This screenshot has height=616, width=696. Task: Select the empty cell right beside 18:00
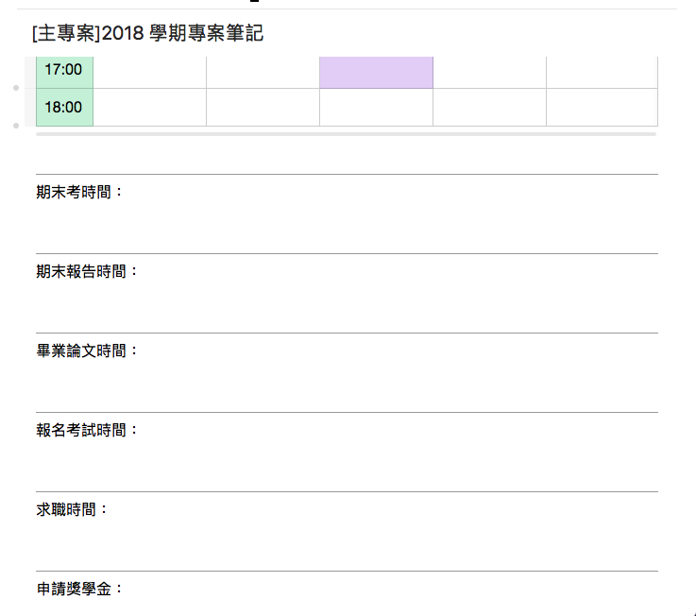149,107
